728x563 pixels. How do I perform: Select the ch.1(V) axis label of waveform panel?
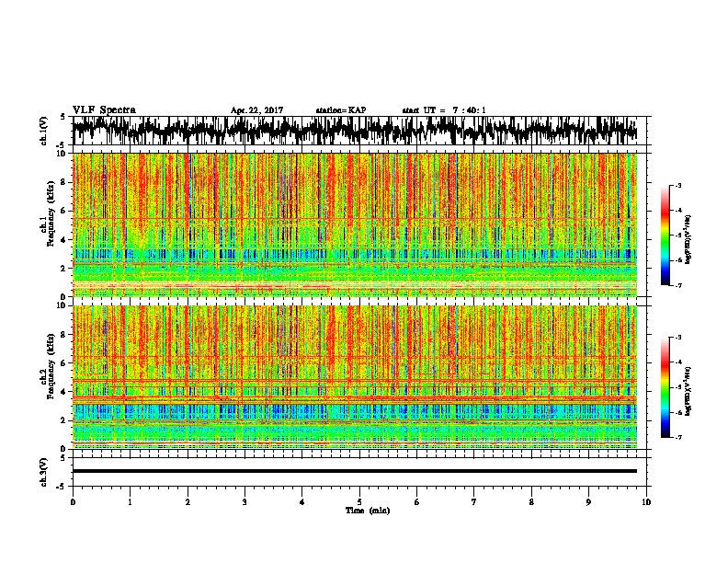click(x=44, y=131)
